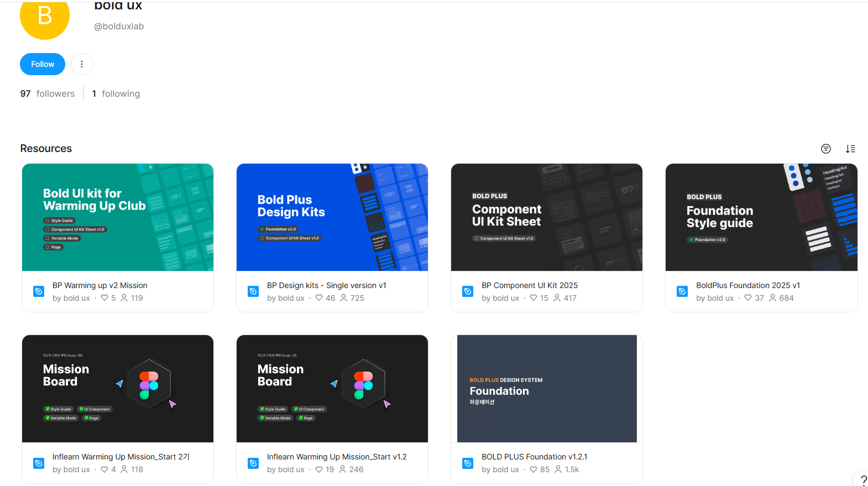Like BP Design kits heart icon
868x486 pixels.
[319, 298]
